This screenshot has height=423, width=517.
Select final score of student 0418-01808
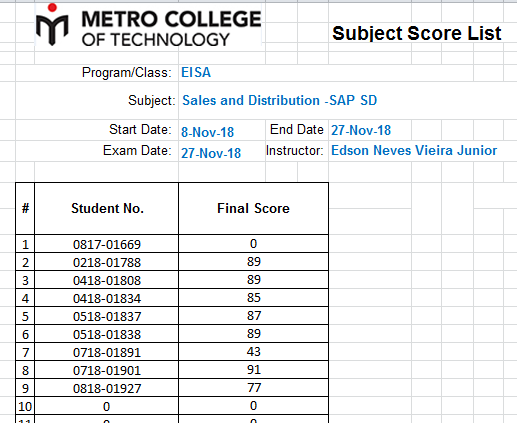click(x=253, y=280)
